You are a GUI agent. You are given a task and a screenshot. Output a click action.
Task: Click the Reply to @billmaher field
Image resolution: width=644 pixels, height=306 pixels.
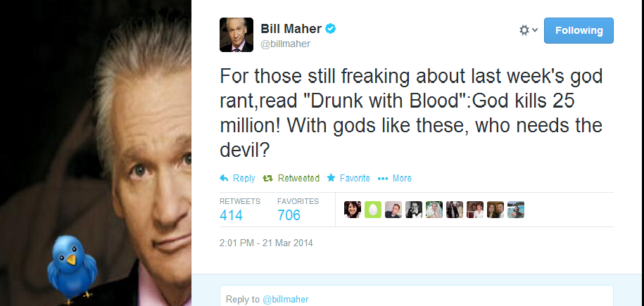pos(417,298)
